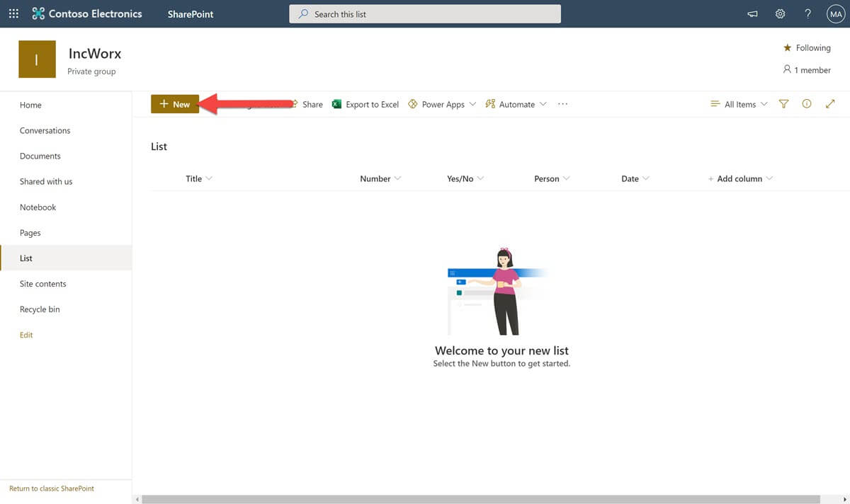Click Return to classic SharePoint
850x504 pixels.
pos(50,488)
